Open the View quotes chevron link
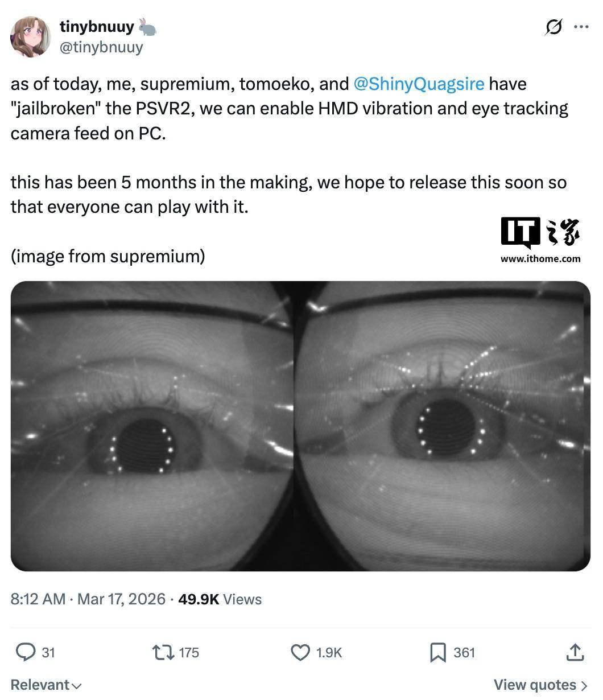The width and height of the screenshot is (603, 700). [540, 685]
